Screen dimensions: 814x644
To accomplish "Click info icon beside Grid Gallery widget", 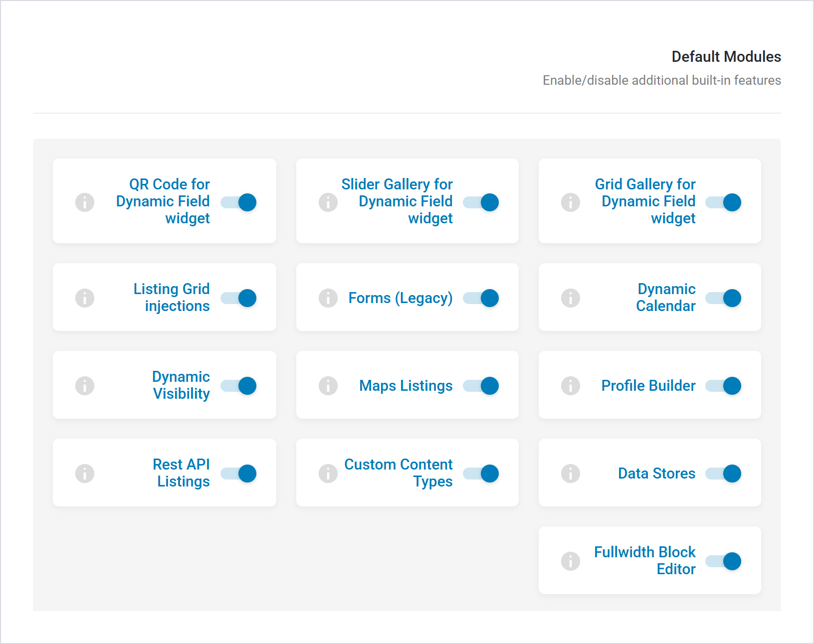I will 571,202.
